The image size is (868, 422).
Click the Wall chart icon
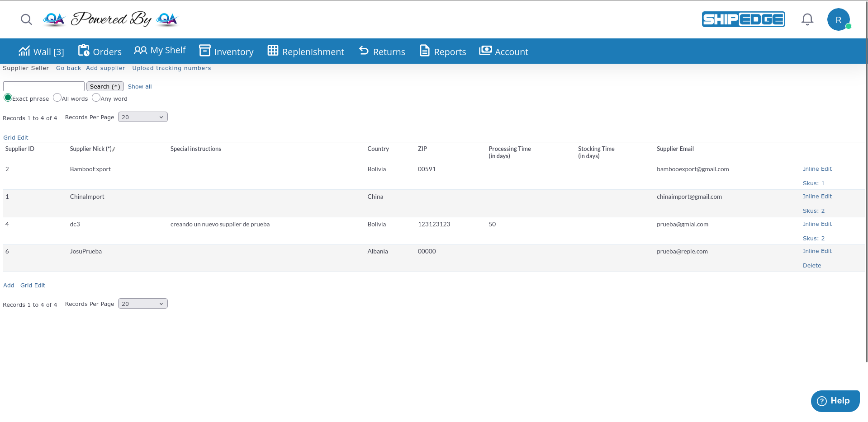pos(24,51)
